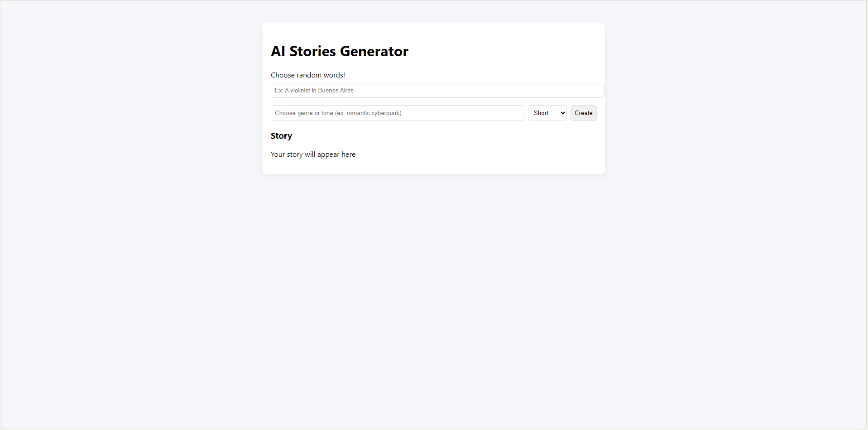Click the length combo box showing "Short"
Screen dimensions: 868x430
click(547, 113)
